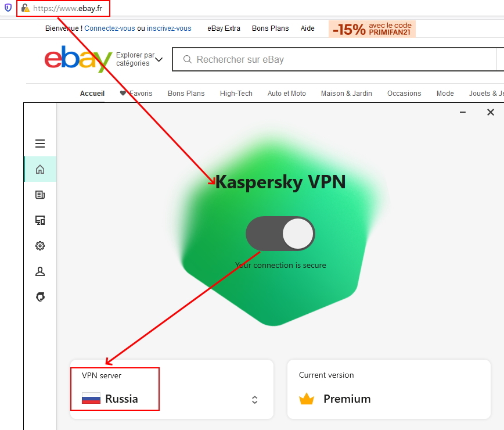Click the heart icon beside Favoris

(x=123, y=93)
